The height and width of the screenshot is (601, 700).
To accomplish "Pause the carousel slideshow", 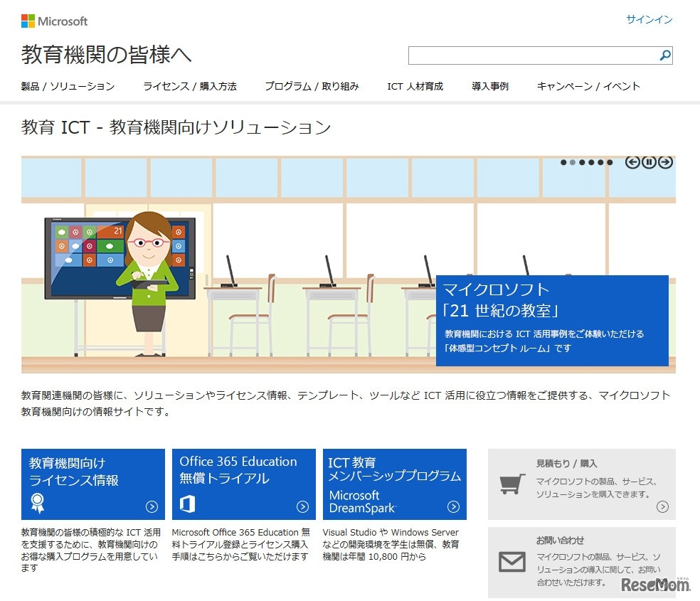I will tap(648, 162).
